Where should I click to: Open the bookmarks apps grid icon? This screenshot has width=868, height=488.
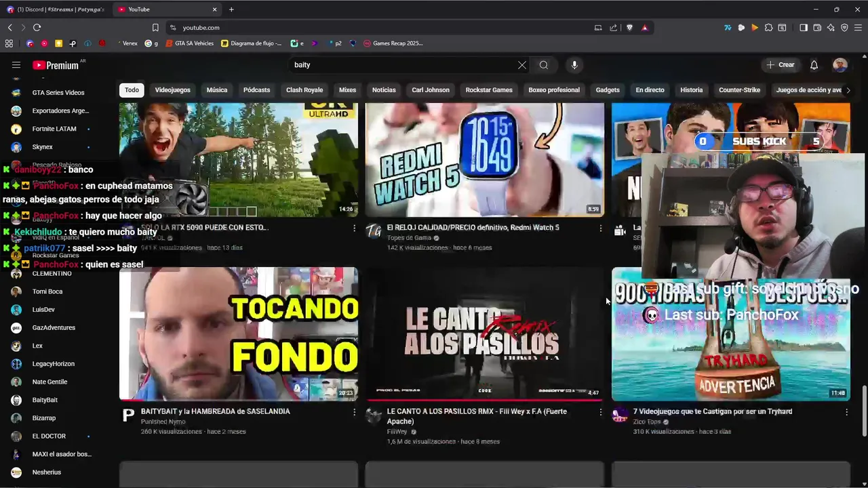click(9, 43)
